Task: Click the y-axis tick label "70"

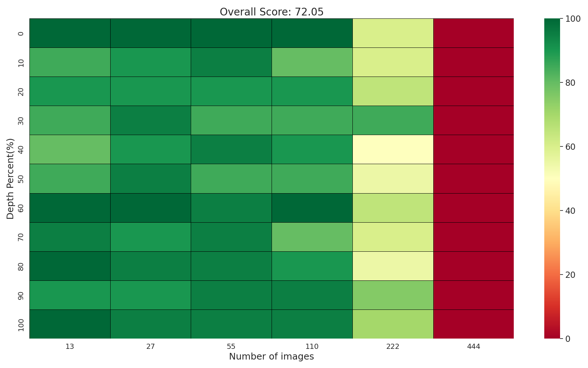Action: tap(21, 237)
